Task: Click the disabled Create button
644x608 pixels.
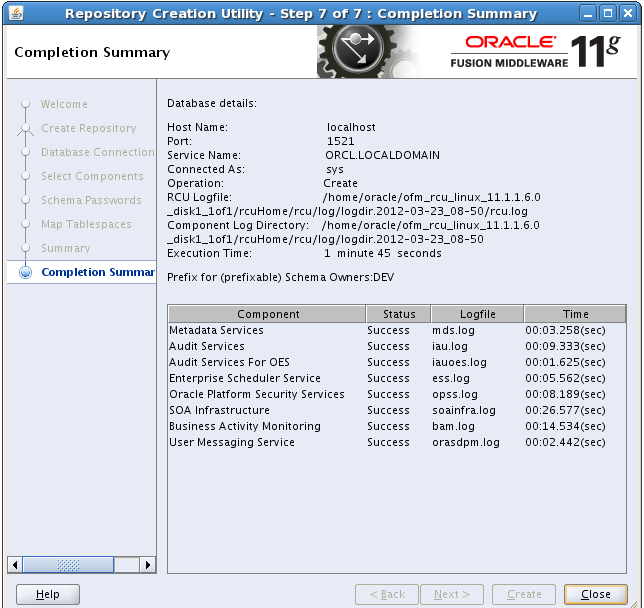Action: pyautogui.click(x=524, y=594)
